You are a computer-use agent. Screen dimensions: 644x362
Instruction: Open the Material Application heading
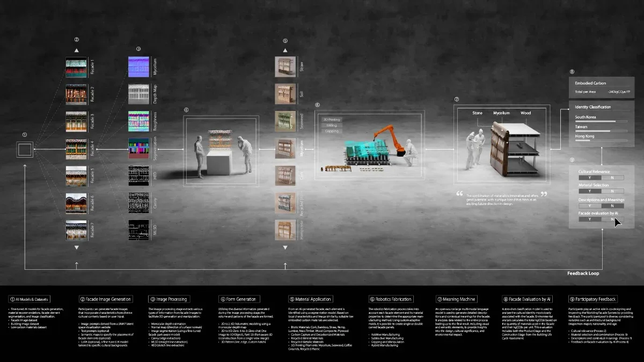[311, 299]
